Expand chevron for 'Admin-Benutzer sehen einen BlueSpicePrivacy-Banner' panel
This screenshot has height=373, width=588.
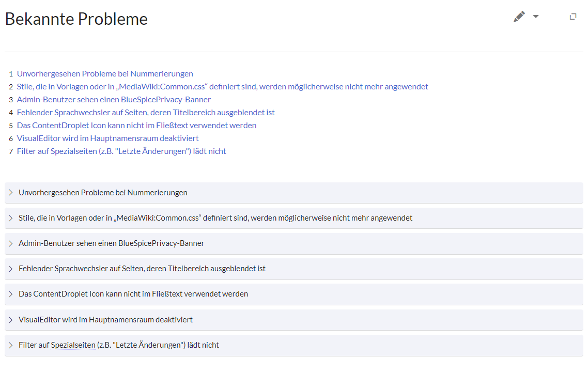10,243
